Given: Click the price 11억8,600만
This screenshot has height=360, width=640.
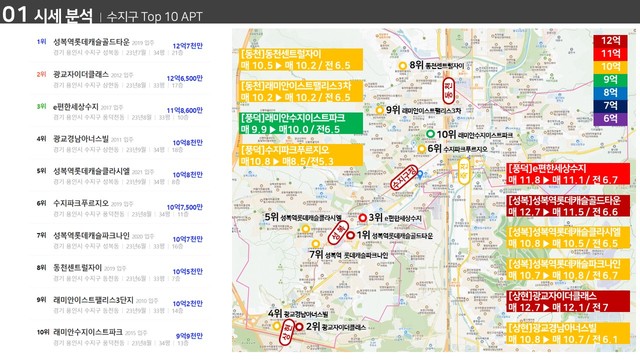Looking at the screenshot, I should (184, 111).
